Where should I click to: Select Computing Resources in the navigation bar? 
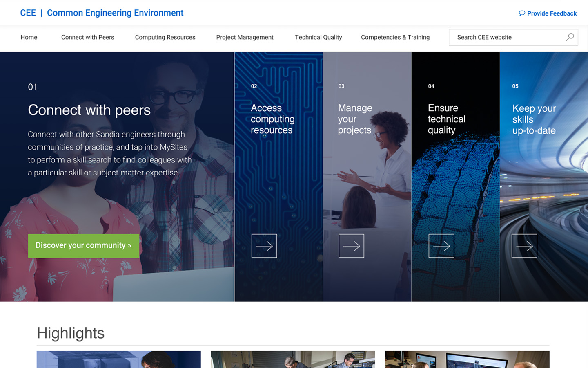click(165, 37)
